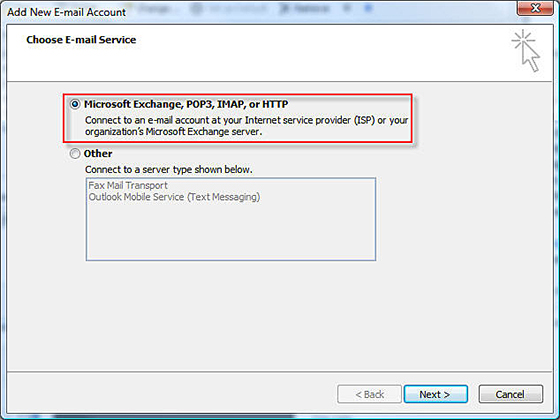The width and height of the screenshot is (560, 420).
Task: Click the Choose E-mail Service heading
Action: [81, 40]
